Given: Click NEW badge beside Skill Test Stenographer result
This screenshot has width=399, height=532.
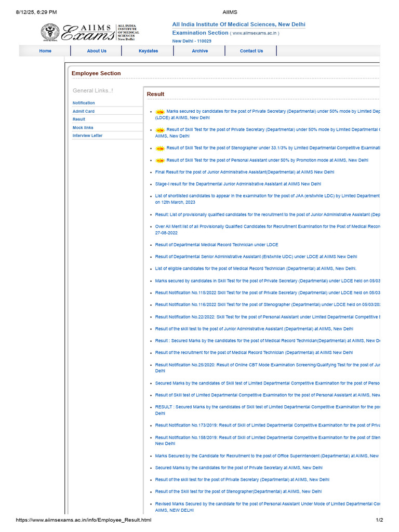Looking at the screenshot, I should click(x=160, y=148).
